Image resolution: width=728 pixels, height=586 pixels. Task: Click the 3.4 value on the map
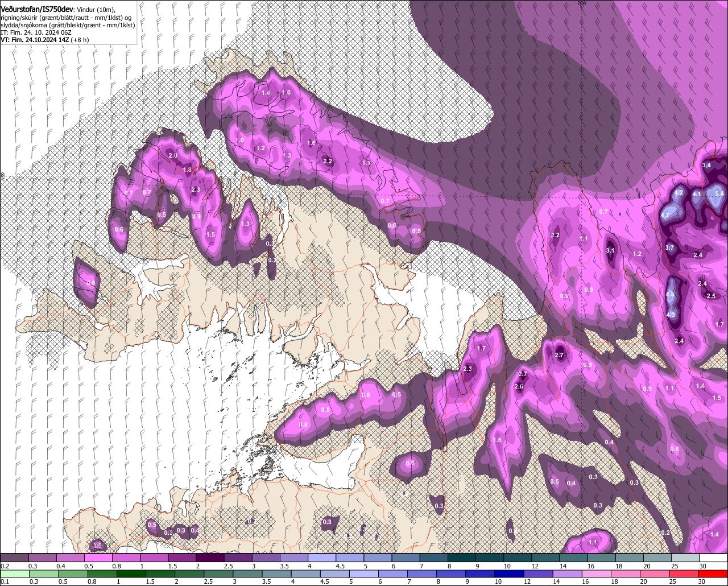coord(706,165)
